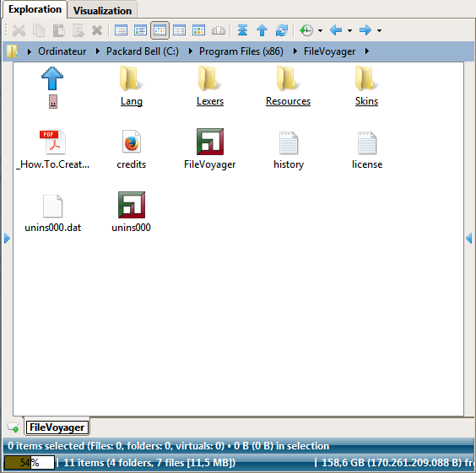Add a new tab with plus icon

tap(13, 427)
